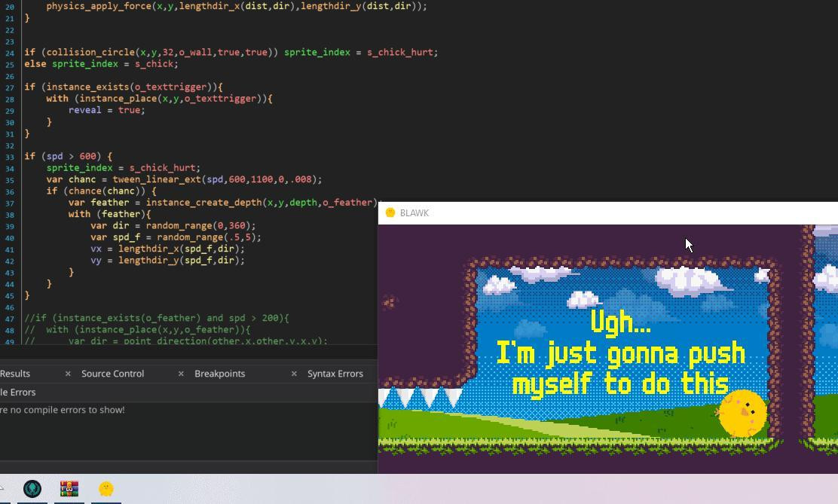838x504 pixels.
Task: Close the Results tab
Action: (68, 374)
